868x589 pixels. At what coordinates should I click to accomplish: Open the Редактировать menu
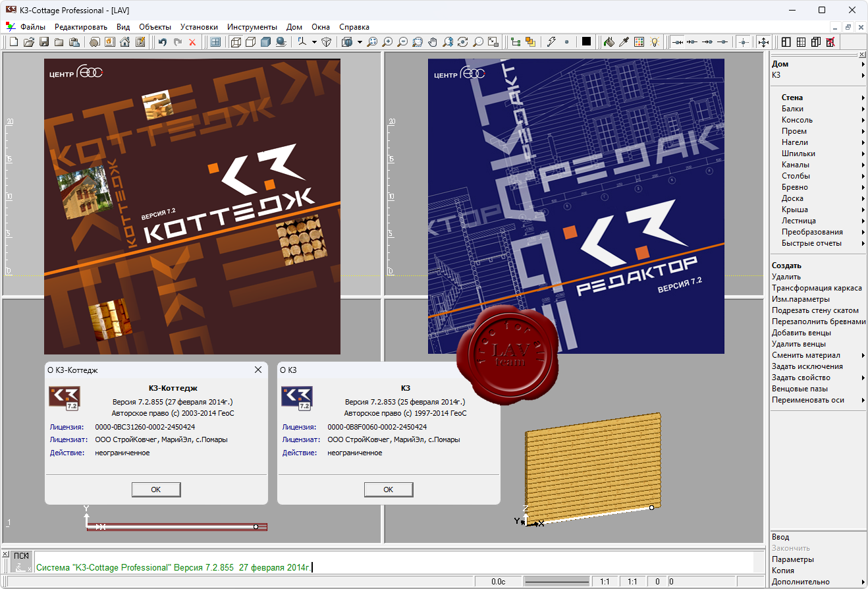81,27
